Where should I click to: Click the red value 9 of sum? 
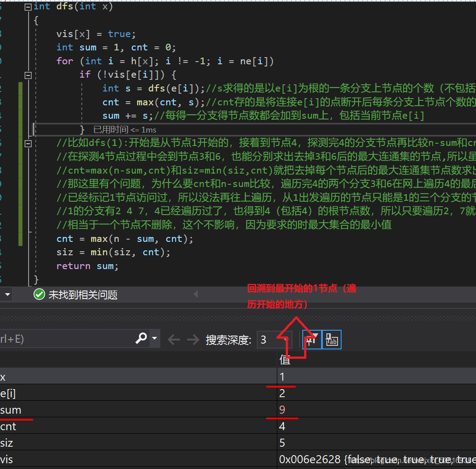[x=282, y=410]
